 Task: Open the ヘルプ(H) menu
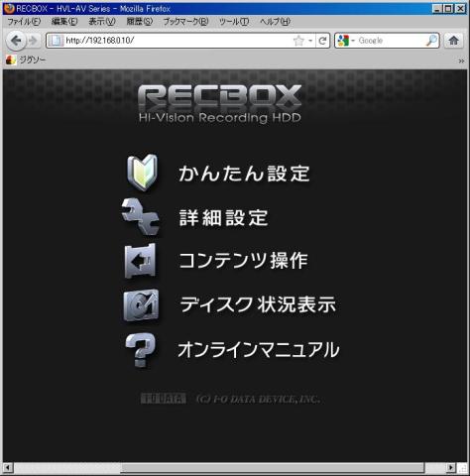pyautogui.click(x=275, y=22)
